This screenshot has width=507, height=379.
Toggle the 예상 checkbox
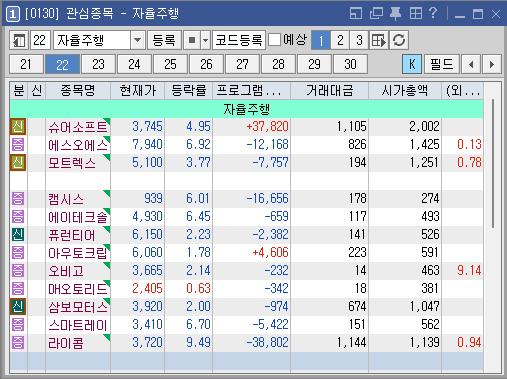point(274,40)
